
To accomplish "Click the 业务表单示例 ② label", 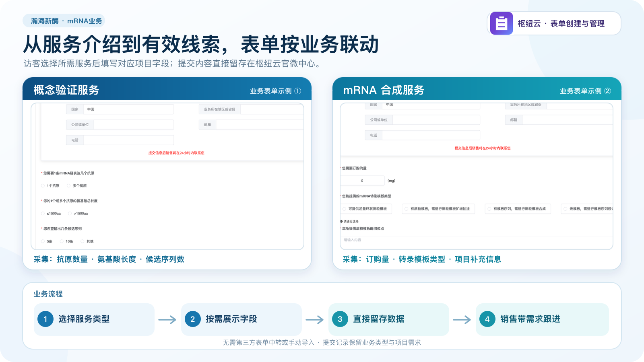I will (x=585, y=91).
